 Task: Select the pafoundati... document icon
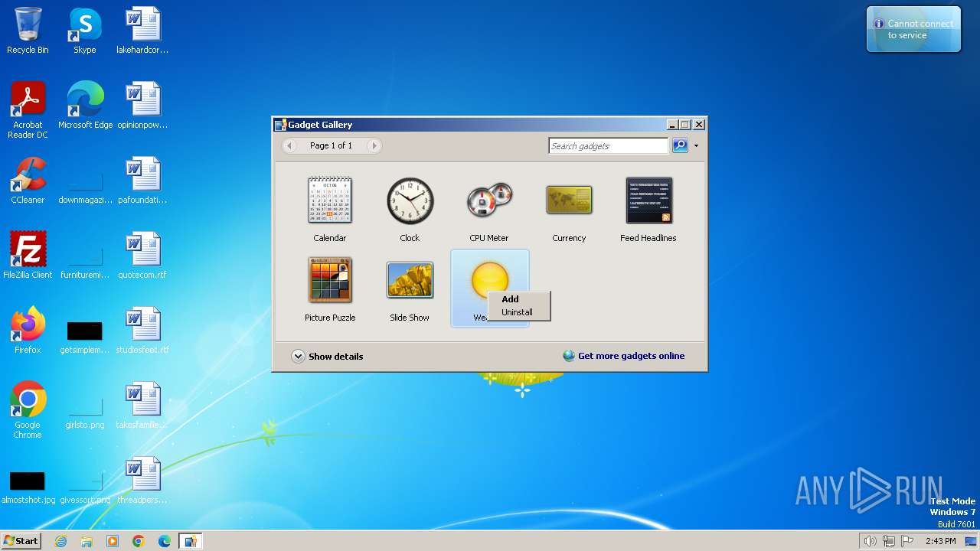tap(142, 181)
